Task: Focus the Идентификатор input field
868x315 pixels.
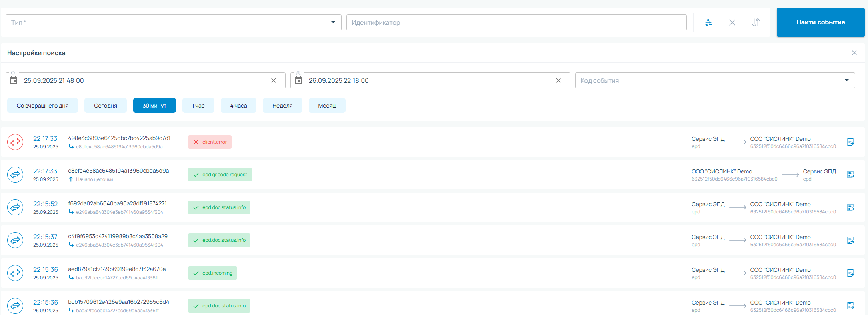Action: pos(516,22)
